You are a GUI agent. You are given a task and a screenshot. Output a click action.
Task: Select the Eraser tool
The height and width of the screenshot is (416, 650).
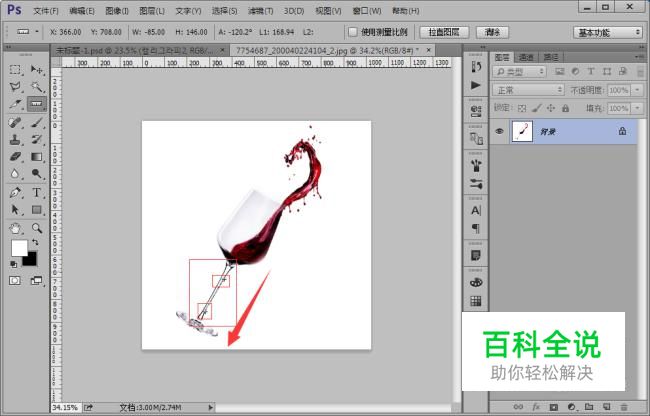point(15,157)
